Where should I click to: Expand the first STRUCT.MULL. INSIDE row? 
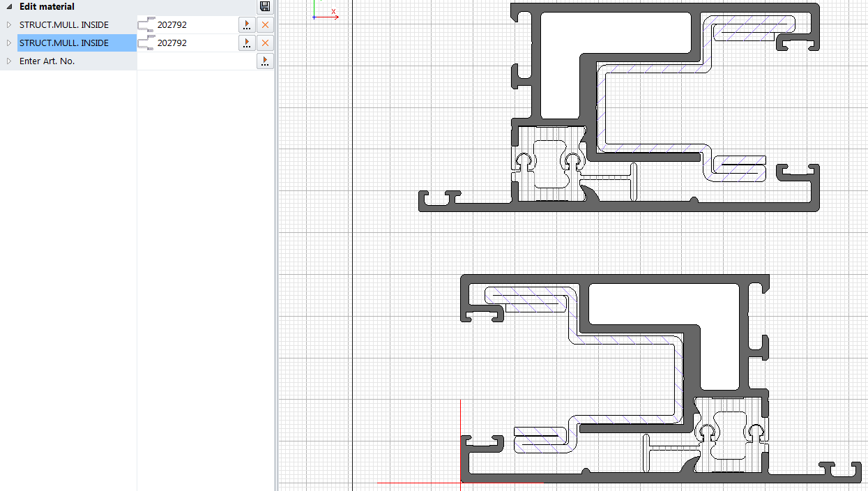point(9,25)
